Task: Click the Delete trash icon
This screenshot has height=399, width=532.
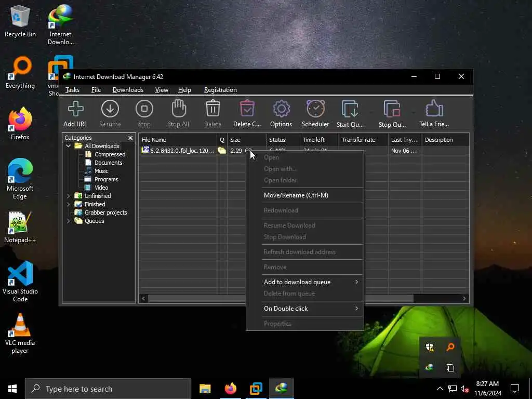Action: [212, 109]
